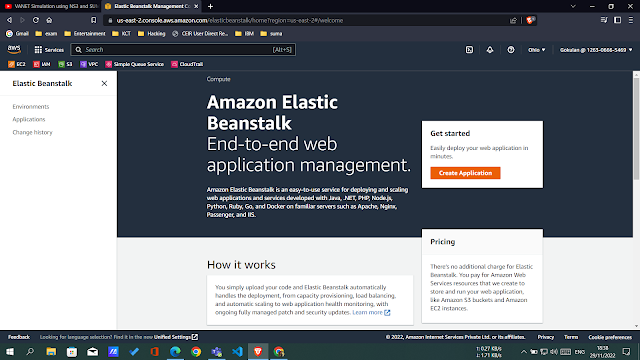Expand the Ohio region dropdown
Viewport: 640px width, 360px height.
click(x=536, y=50)
